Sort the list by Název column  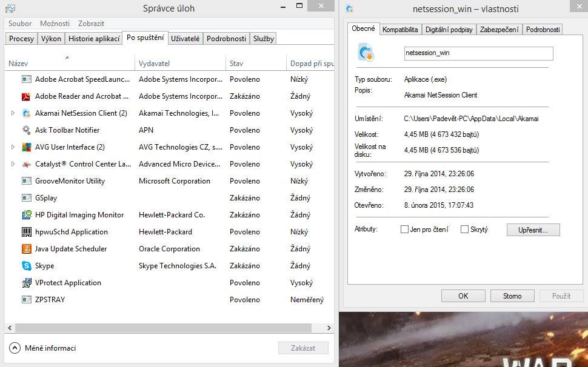click(70, 63)
